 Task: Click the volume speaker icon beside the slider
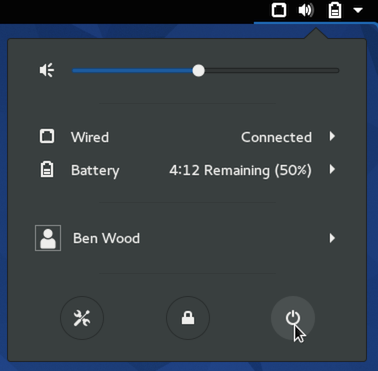47,70
